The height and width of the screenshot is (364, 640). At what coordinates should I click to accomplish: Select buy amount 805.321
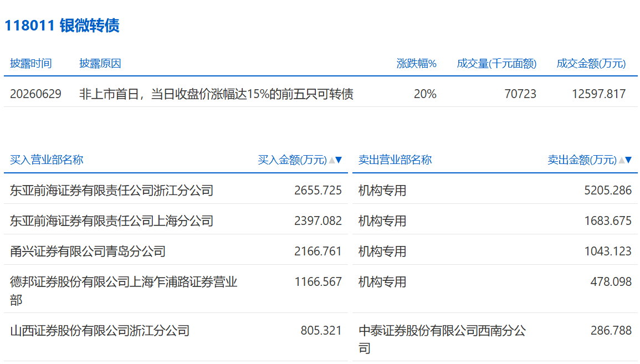(x=321, y=331)
